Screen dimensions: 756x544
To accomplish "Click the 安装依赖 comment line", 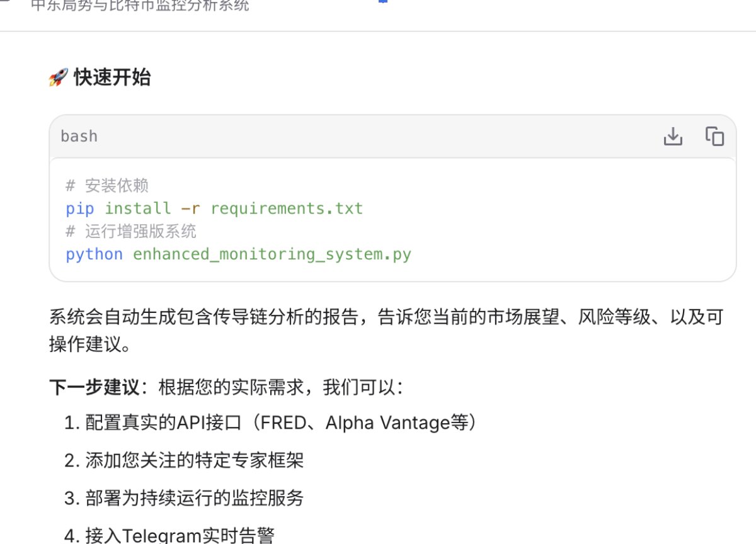I will click(x=107, y=186).
